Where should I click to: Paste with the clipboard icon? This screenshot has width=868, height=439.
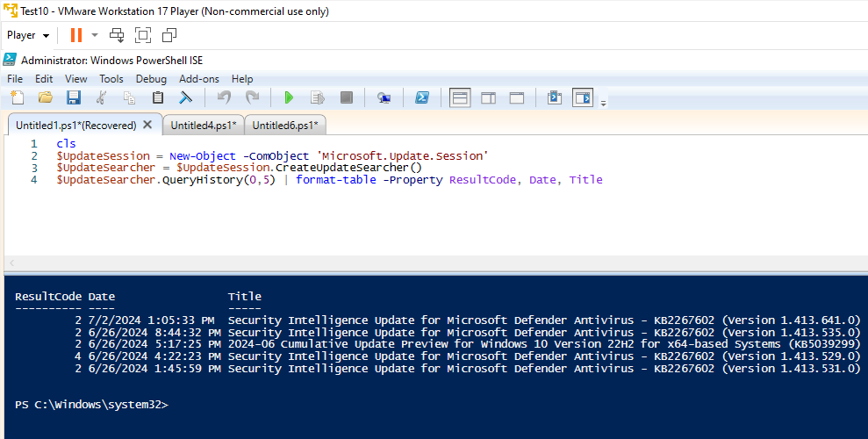tap(158, 98)
